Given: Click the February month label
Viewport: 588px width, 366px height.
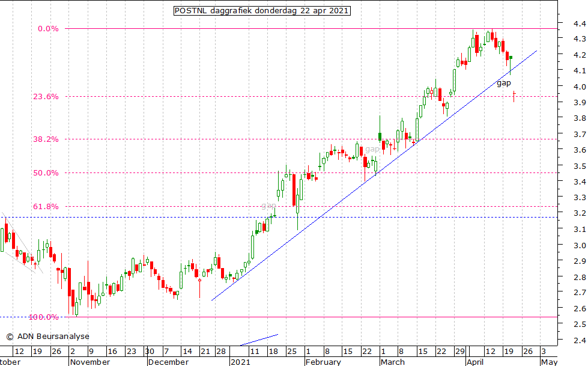Looking at the screenshot, I should coord(323,362).
